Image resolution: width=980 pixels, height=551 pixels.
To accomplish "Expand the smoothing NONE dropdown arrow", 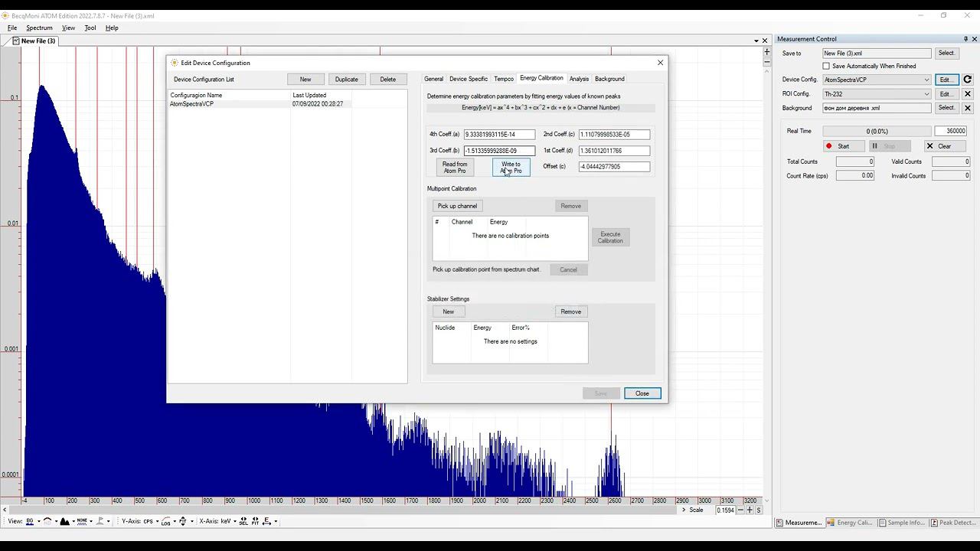I will coord(91,521).
